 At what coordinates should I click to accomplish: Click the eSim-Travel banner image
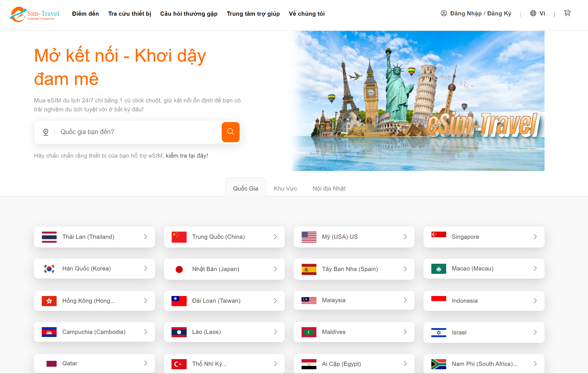[419, 101]
